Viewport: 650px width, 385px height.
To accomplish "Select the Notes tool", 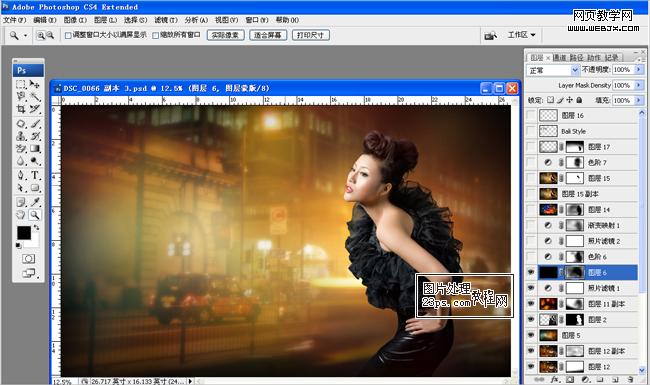I will pyautogui.click(x=21, y=202).
